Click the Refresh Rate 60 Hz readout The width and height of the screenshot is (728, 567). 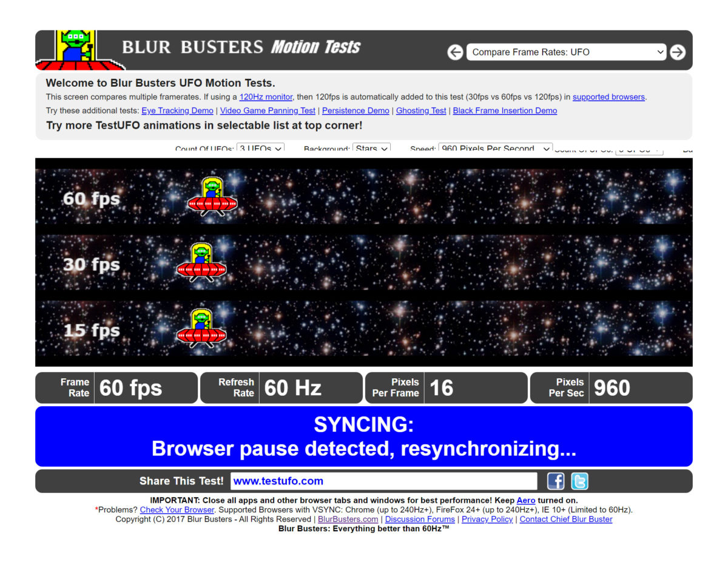pos(281,388)
